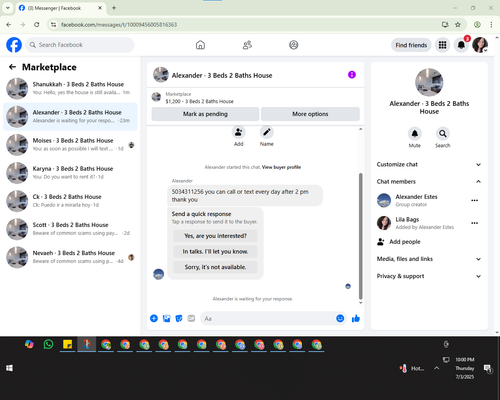Click Alexander's large listing avatar thumbnail
500x400 pixels.
tap(429, 82)
